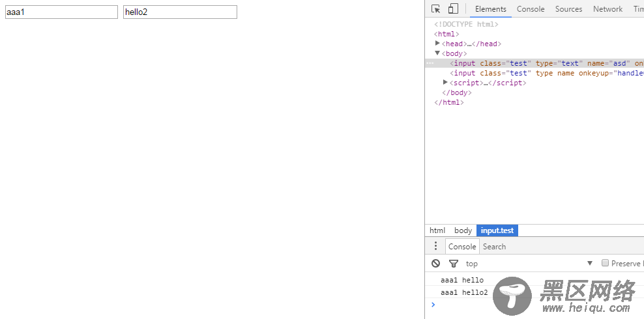Select the drawer Search tab
The height and width of the screenshot is (319, 644).
pos(494,247)
